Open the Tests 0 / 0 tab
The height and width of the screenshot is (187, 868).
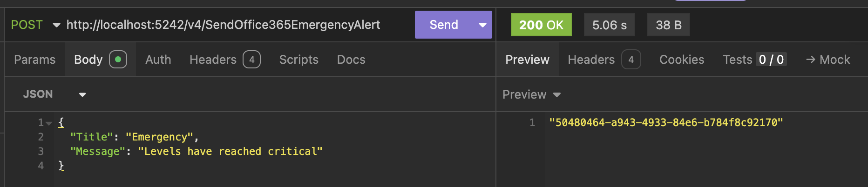coord(753,60)
